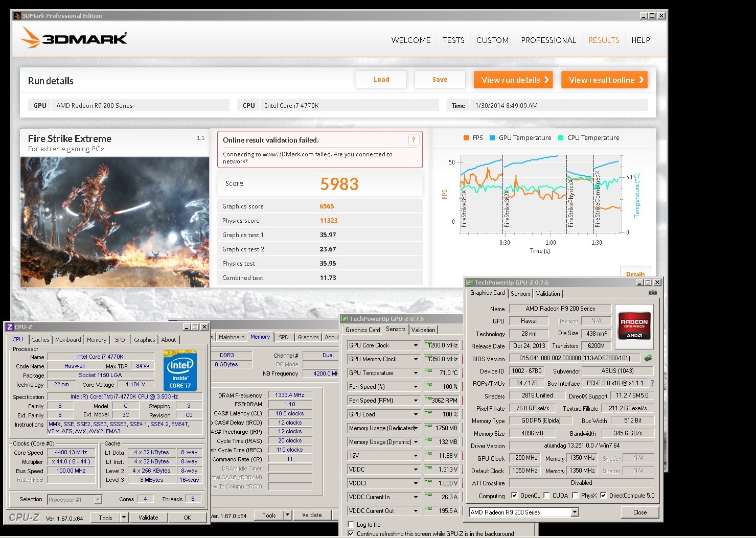
Task: Toggle the CUDA checkbox in GPU-Z
Action: 546,495
